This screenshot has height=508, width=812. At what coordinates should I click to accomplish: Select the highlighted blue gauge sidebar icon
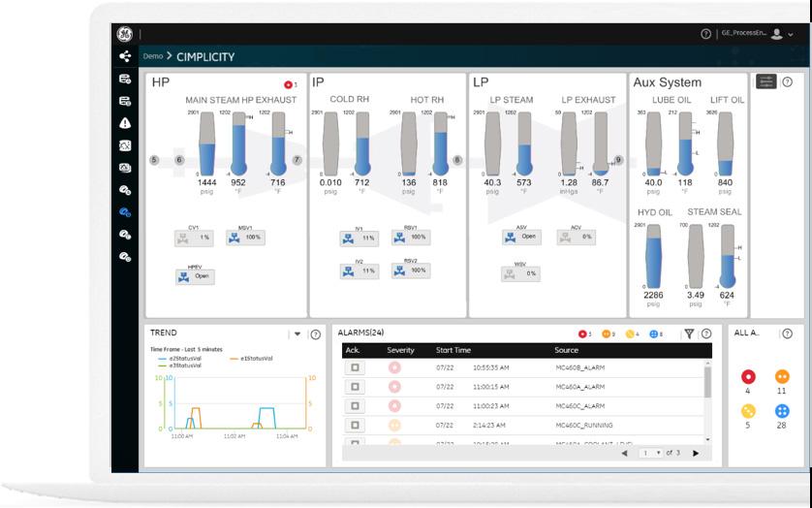tap(125, 212)
